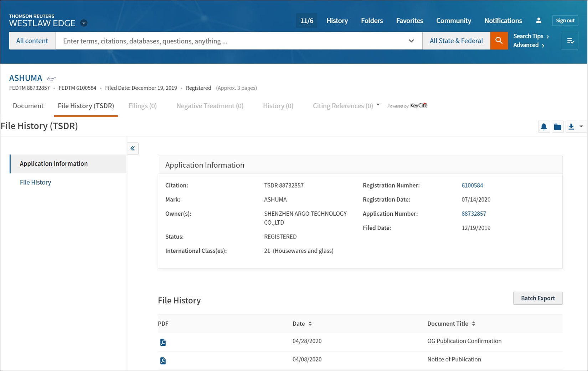Open PDF for Notice of Publication

pos(163,361)
